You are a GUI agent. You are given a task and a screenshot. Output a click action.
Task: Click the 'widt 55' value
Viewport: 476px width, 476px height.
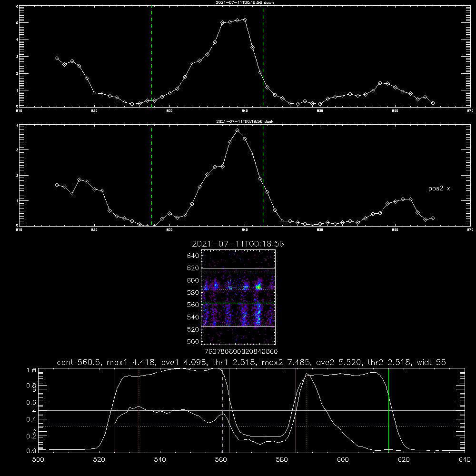431,362
